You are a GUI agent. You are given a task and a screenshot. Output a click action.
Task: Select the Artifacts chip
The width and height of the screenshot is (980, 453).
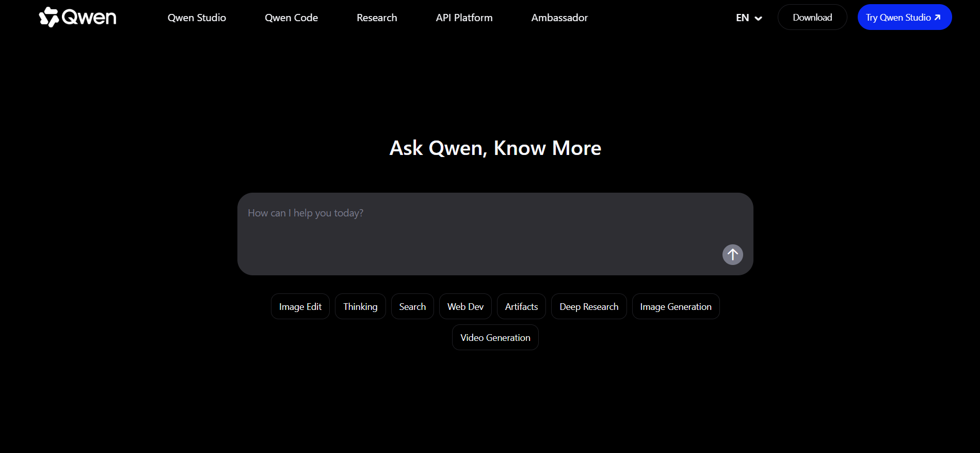pos(521,306)
